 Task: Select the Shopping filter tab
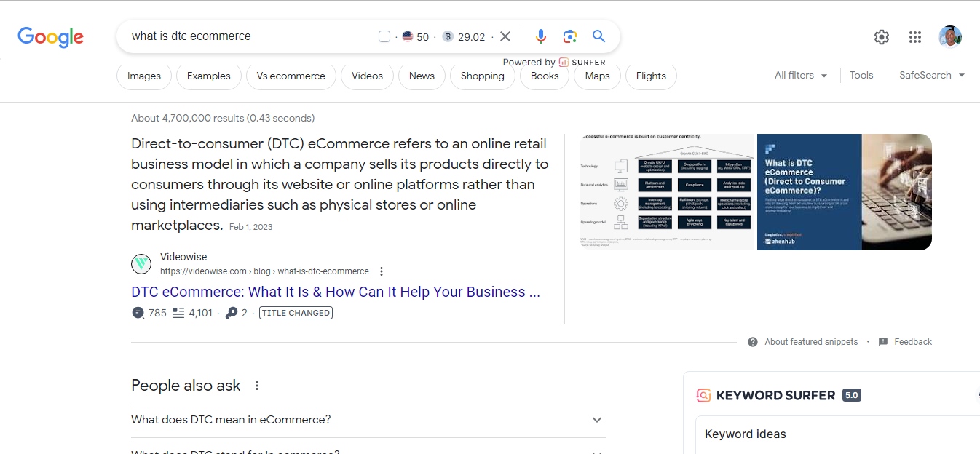(x=483, y=76)
